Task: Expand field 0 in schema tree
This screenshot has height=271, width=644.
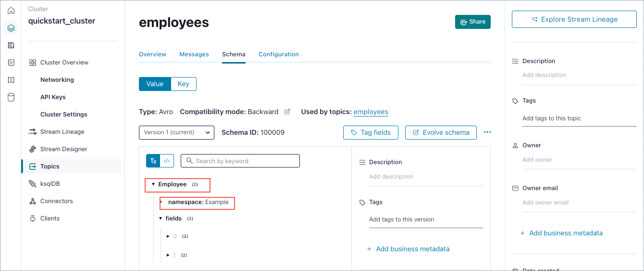Action: click(168, 236)
